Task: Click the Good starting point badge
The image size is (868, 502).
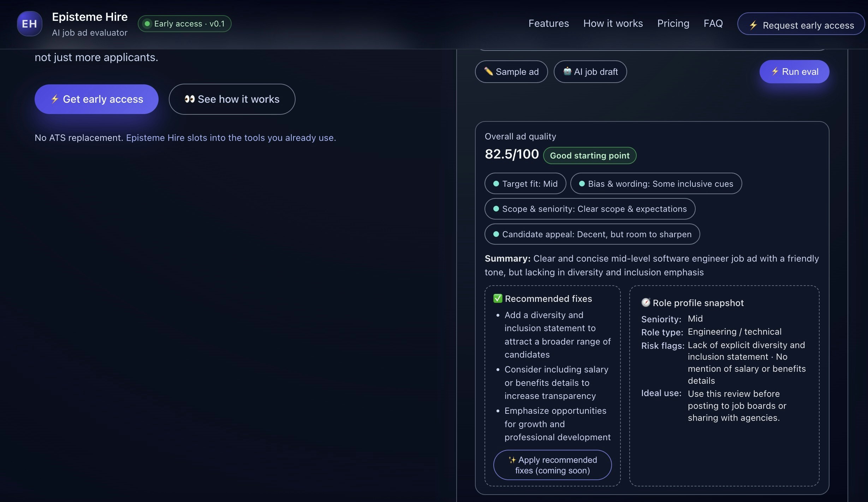Action: [589, 155]
